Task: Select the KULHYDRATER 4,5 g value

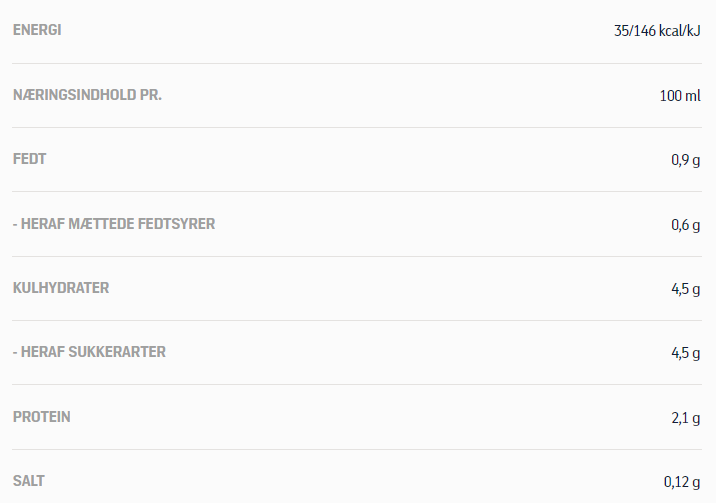Action: click(x=685, y=289)
